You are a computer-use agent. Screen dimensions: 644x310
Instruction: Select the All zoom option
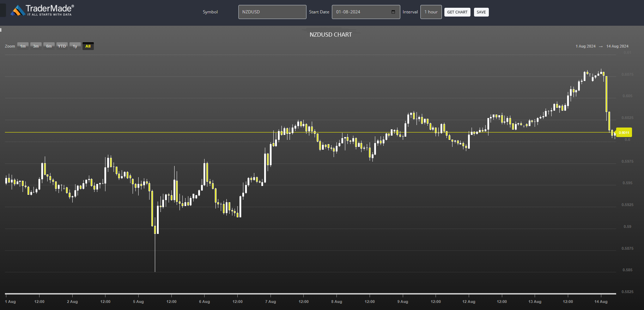pos(88,46)
